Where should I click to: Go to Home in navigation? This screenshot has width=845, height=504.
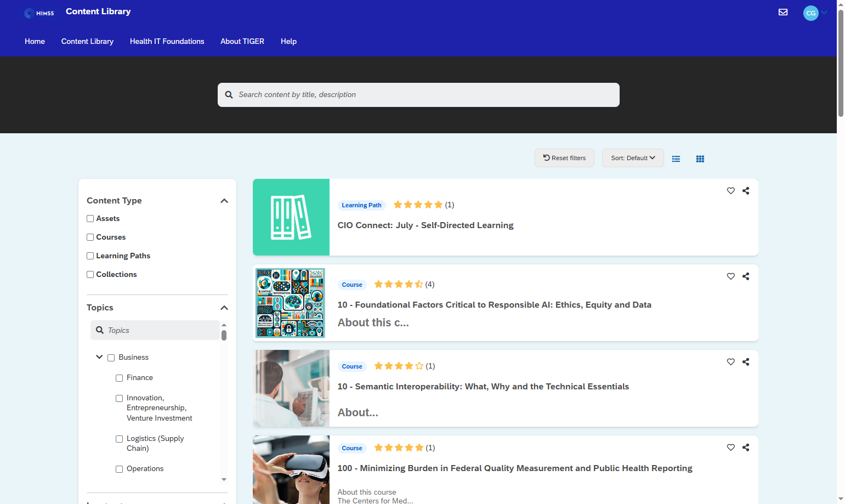click(35, 42)
